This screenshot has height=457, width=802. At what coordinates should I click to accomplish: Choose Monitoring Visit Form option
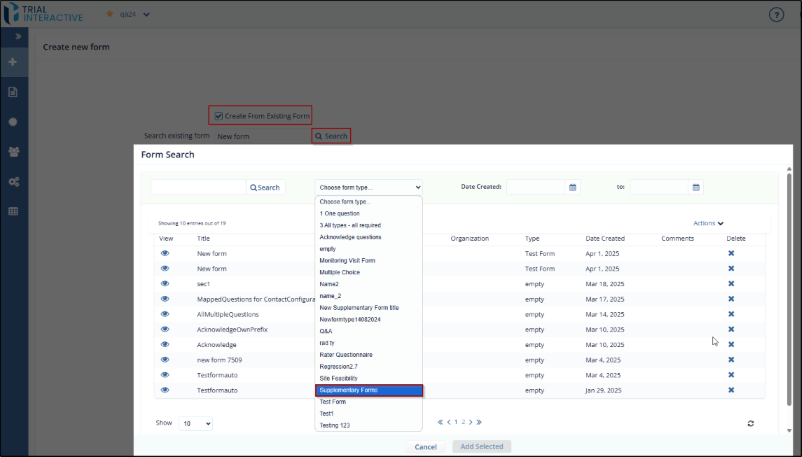pyautogui.click(x=347, y=260)
